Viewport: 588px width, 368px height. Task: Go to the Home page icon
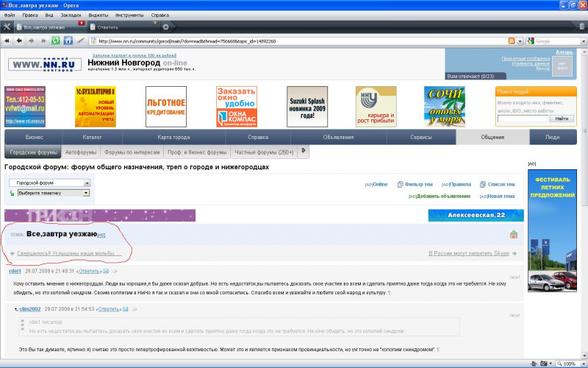(x=68, y=40)
